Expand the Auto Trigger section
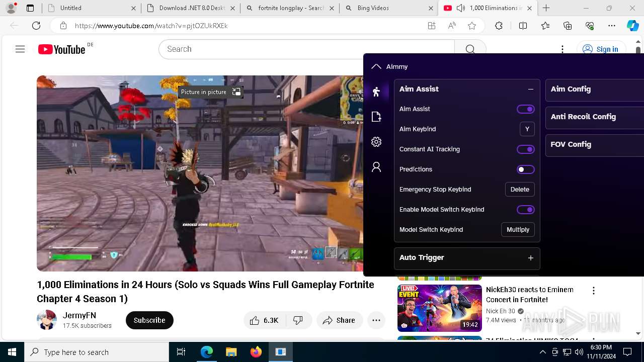The image size is (644, 362). pos(530,258)
